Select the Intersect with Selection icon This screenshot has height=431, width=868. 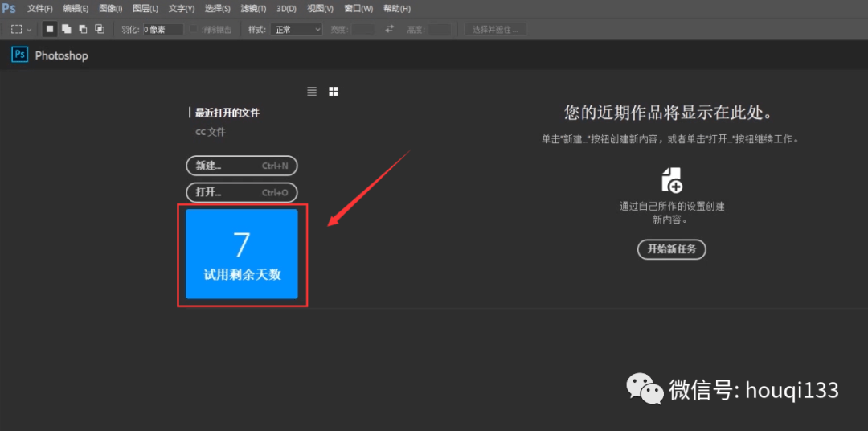(x=100, y=30)
